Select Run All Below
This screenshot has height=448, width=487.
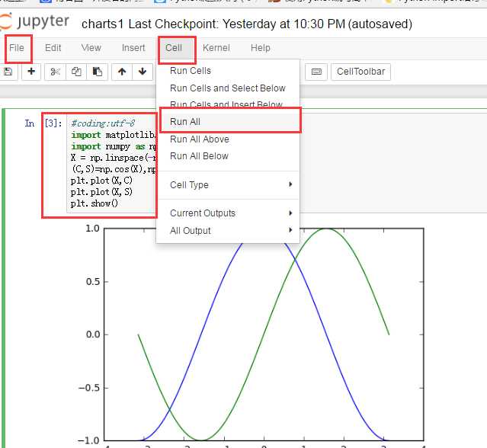[x=228, y=156]
